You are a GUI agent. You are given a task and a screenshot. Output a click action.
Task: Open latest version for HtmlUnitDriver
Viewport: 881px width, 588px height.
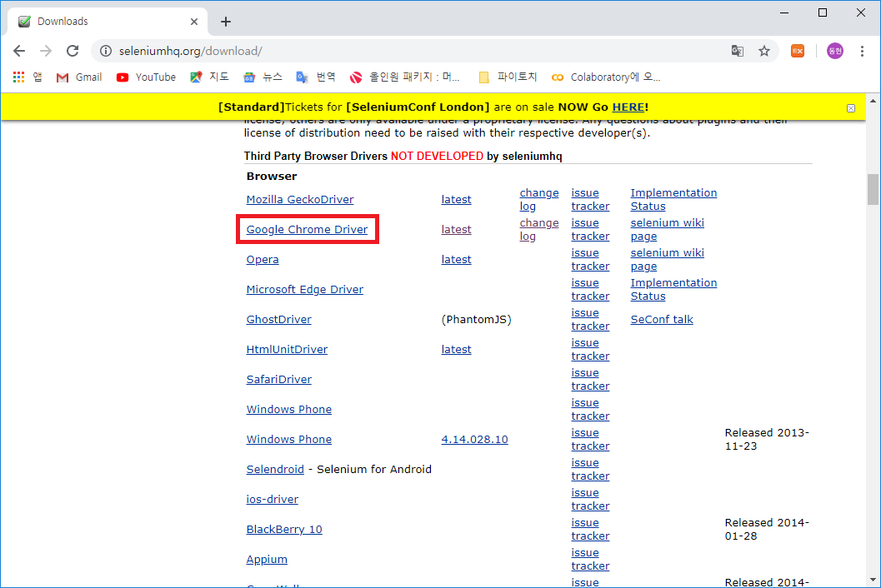click(456, 349)
